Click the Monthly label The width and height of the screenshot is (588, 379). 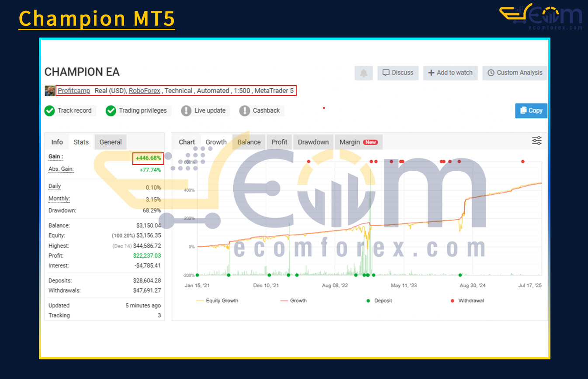59,199
